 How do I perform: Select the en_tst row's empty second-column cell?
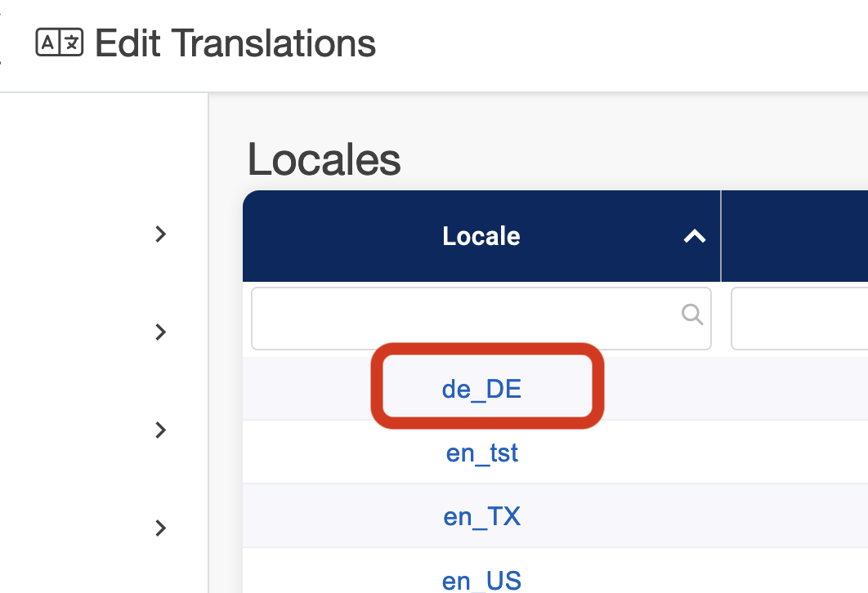(794, 453)
